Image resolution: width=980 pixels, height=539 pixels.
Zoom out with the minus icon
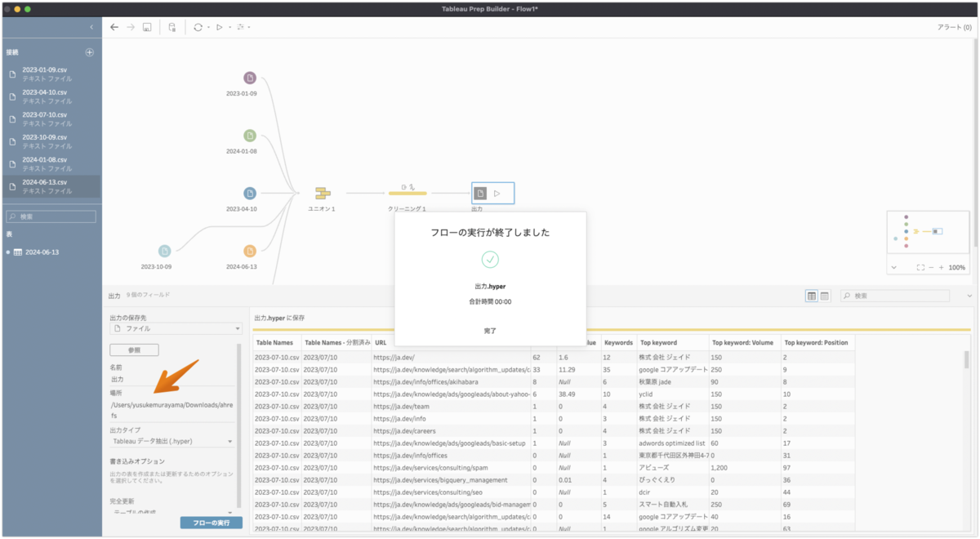click(932, 267)
